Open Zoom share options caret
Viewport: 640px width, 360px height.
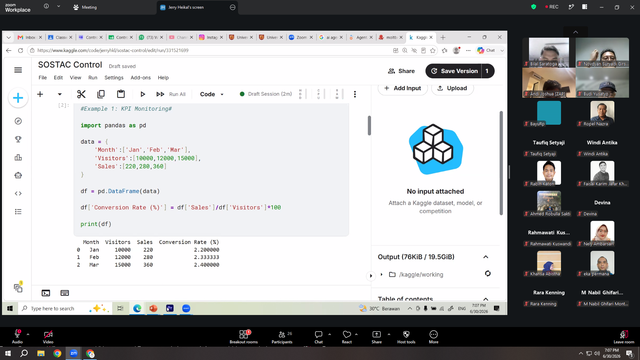[389, 334]
